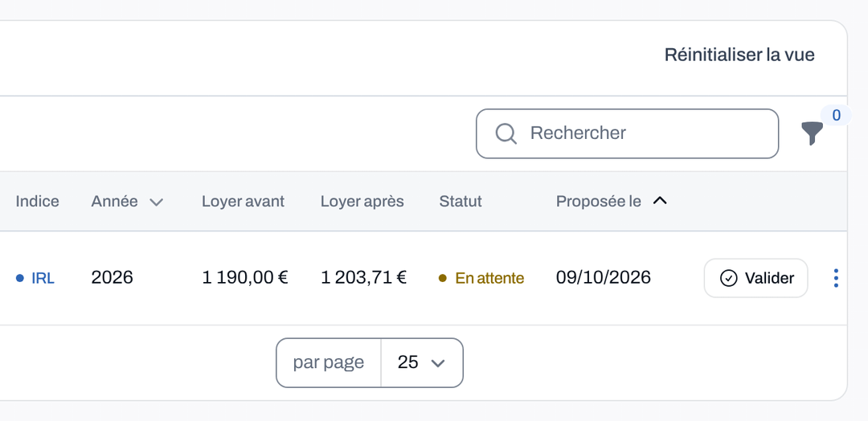Click the En attente status
868x421 pixels.
[481, 278]
